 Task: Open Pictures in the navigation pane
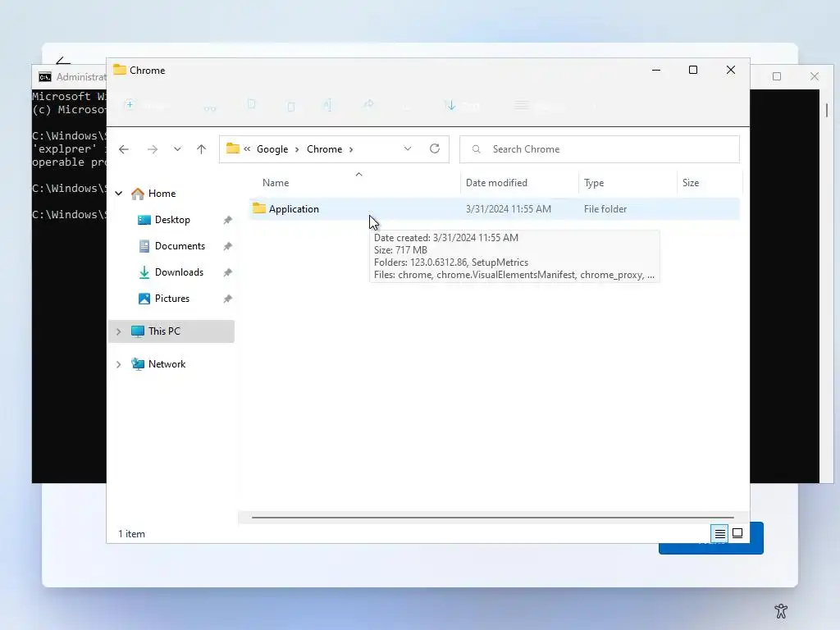(x=172, y=299)
